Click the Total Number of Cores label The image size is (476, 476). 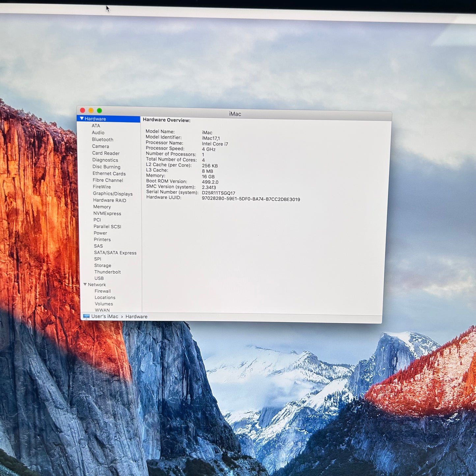pyautogui.click(x=171, y=159)
